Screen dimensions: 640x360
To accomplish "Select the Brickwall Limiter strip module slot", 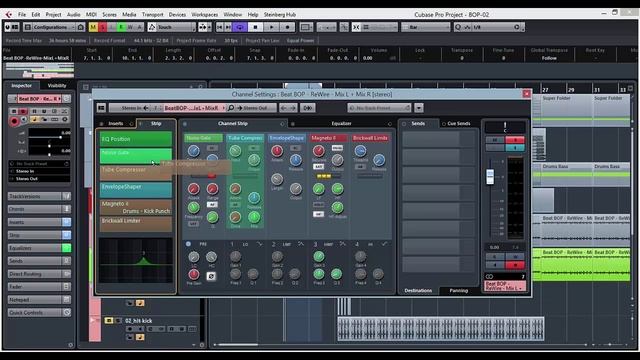I will coord(136,224).
